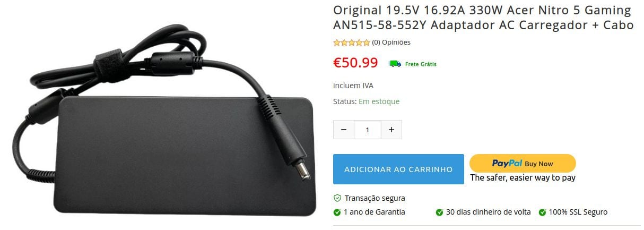Click the green delivery truck icon
644x230 pixels.
pyautogui.click(x=395, y=64)
